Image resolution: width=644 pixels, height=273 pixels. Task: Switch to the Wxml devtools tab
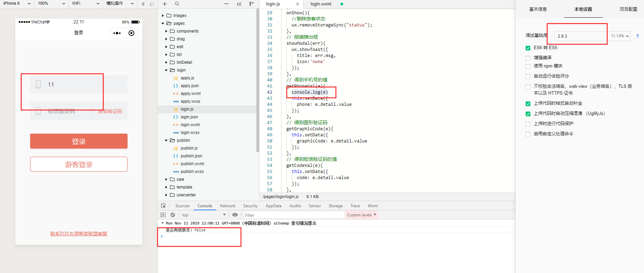tap(373, 206)
